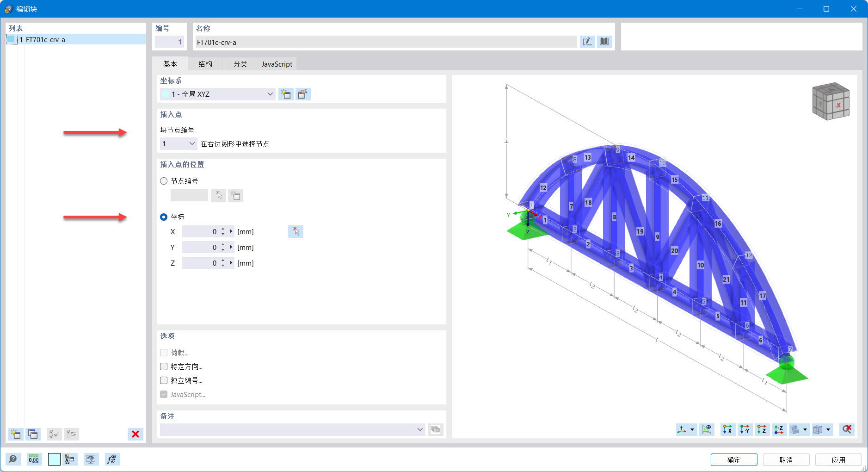Open the comment library icon beside 备注
This screenshot has width=868, height=472.
[435, 429]
